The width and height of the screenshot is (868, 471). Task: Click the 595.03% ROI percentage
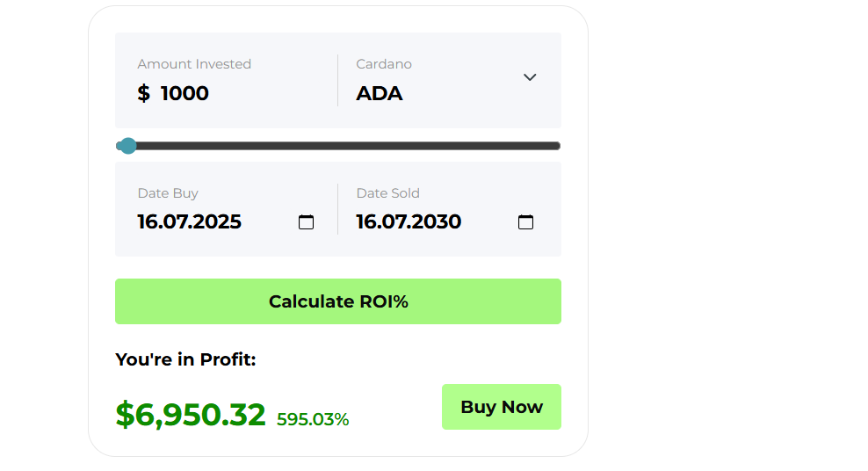point(313,419)
